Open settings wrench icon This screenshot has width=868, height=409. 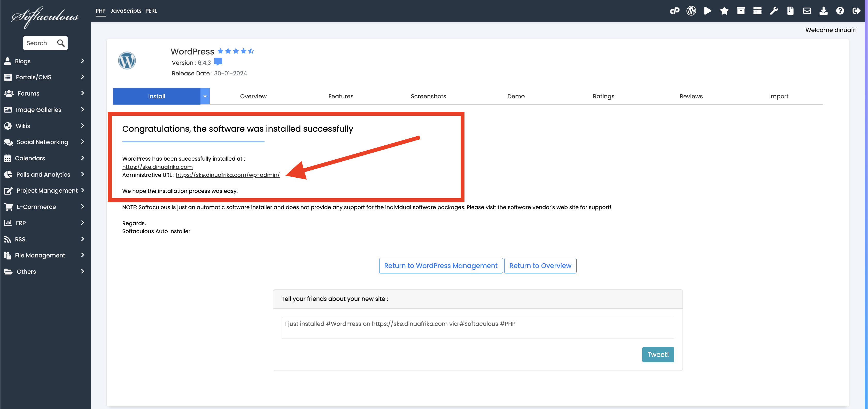click(x=774, y=11)
